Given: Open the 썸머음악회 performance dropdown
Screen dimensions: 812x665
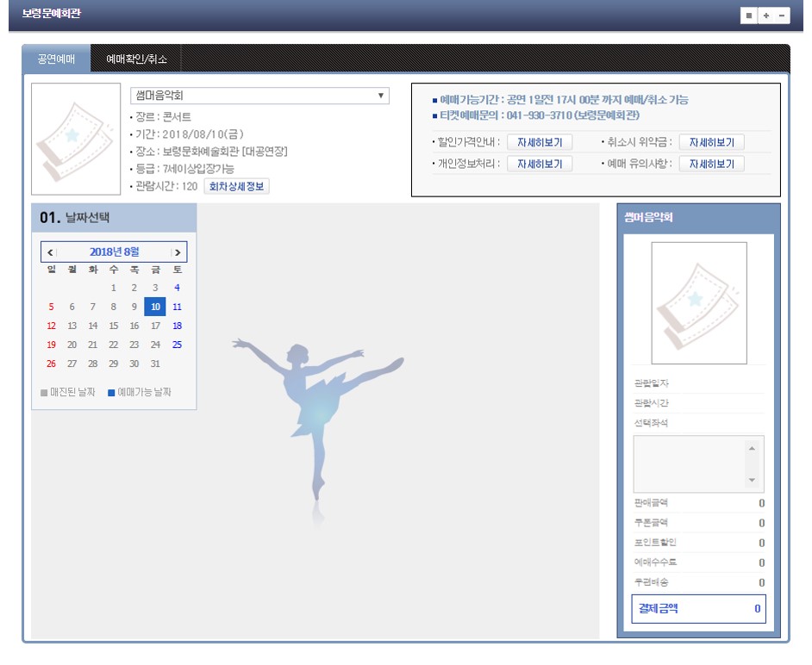Looking at the screenshot, I should 259,96.
